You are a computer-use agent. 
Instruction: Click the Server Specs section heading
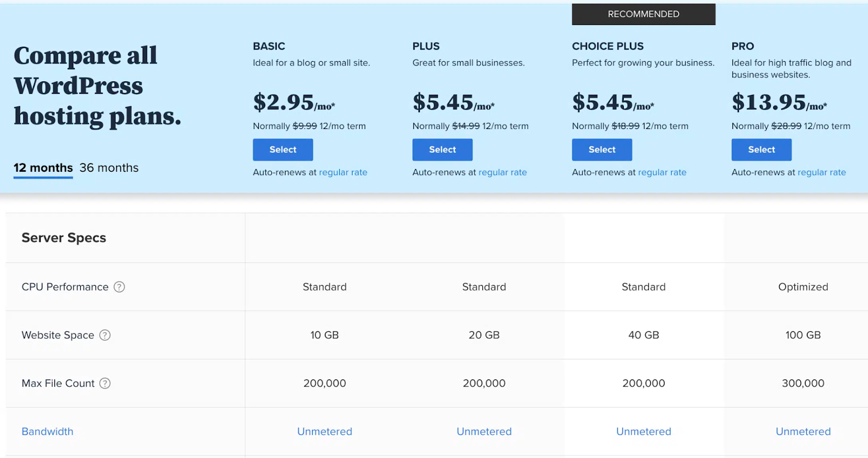pos(64,238)
